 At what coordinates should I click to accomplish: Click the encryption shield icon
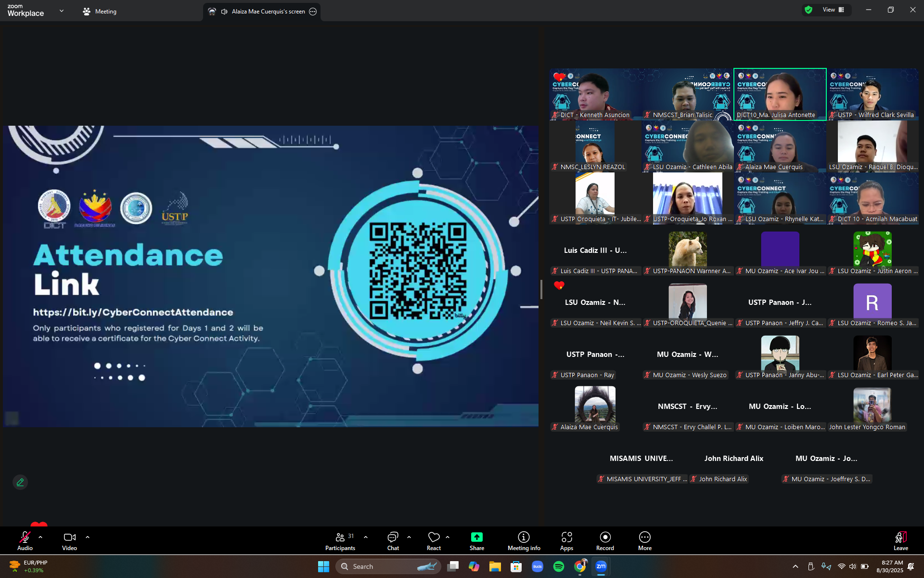(x=808, y=10)
